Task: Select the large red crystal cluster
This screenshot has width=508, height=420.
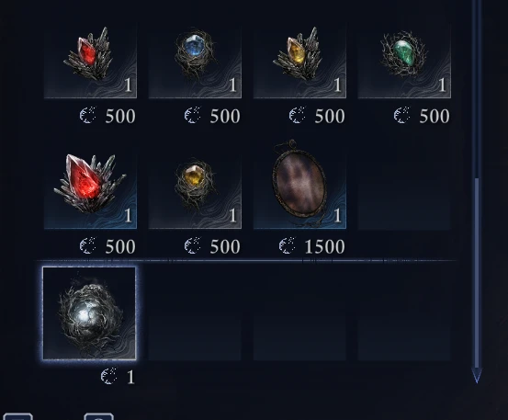Action: coord(90,191)
